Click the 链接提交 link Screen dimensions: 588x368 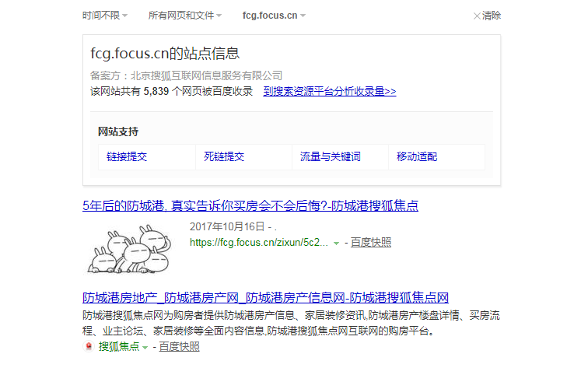(x=127, y=157)
